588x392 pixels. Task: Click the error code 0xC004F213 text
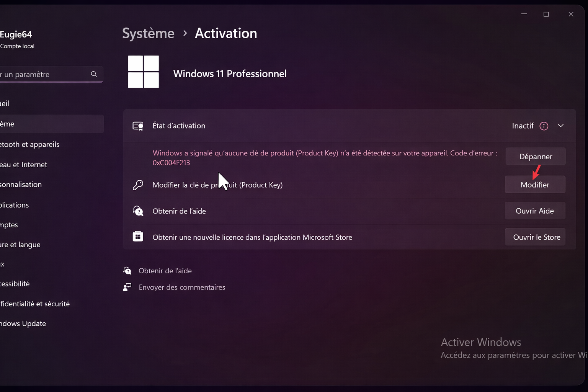pos(171,163)
